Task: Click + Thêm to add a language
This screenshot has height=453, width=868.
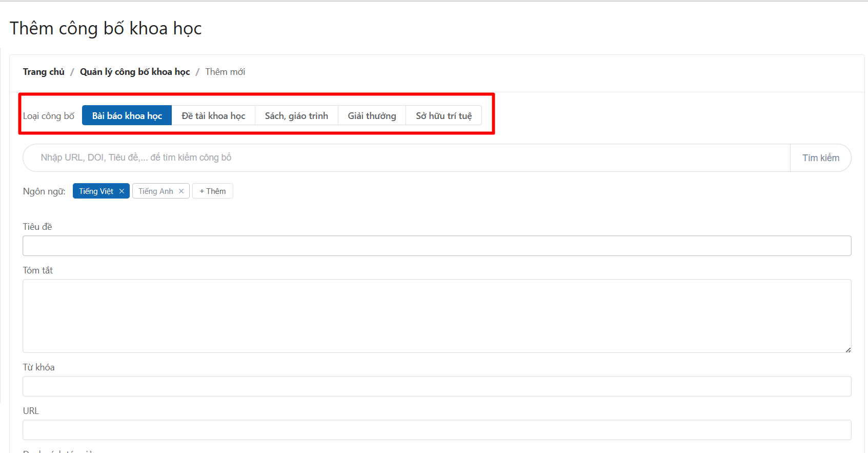Action: [x=212, y=191]
